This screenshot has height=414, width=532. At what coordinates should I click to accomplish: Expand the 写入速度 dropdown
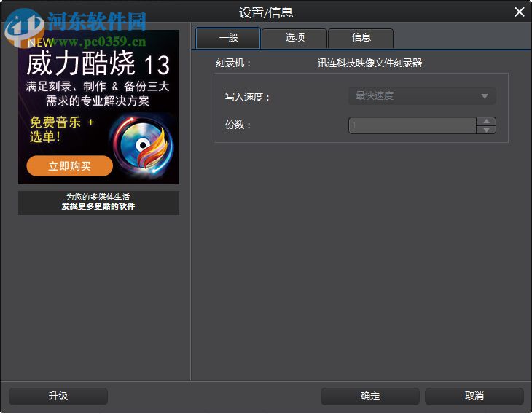click(x=422, y=96)
